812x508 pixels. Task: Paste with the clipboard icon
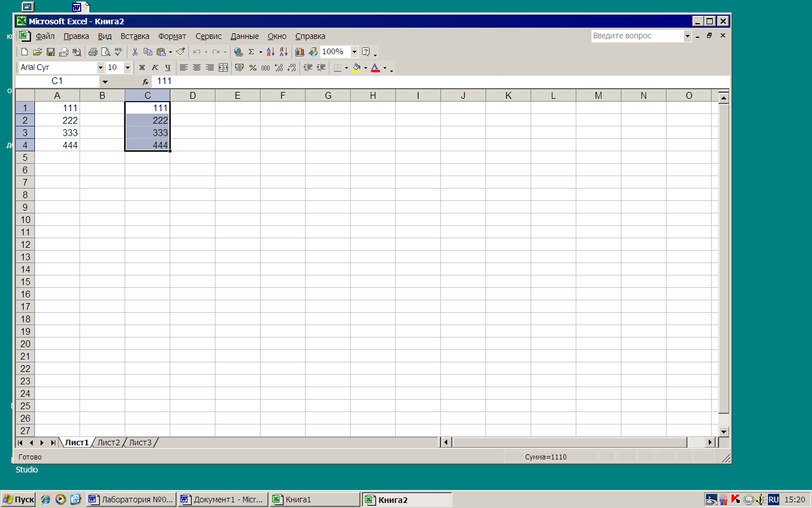point(161,52)
